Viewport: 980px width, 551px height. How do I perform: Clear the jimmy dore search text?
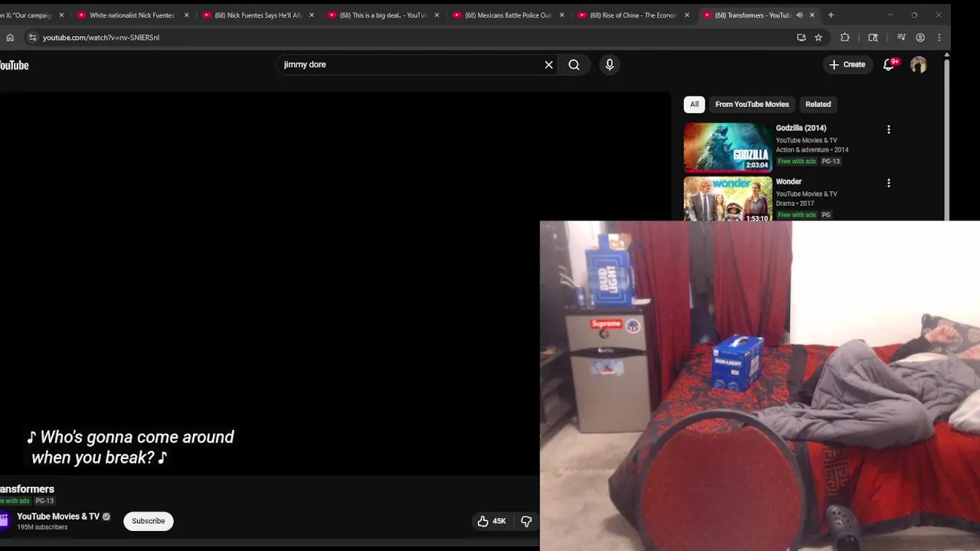point(549,65)
